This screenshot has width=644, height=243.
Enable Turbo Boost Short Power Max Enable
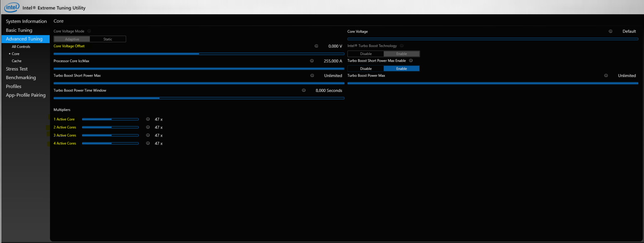coord(402,69)
